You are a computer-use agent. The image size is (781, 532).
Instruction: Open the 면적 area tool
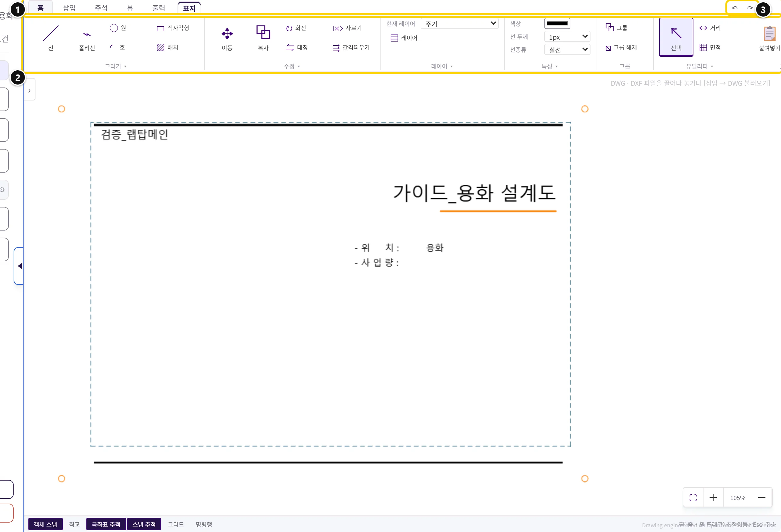point(710,47)
